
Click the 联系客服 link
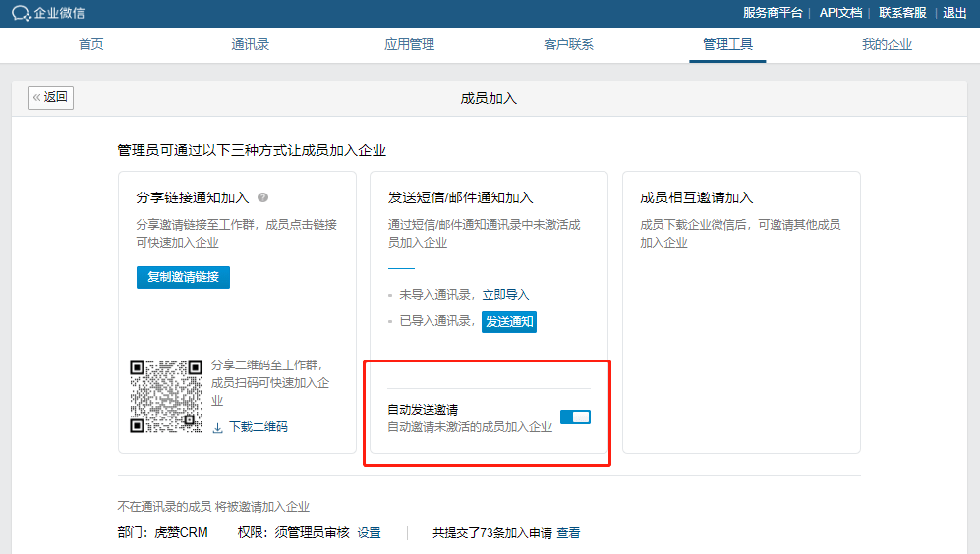pyautogui.click(x=902, y=13)
